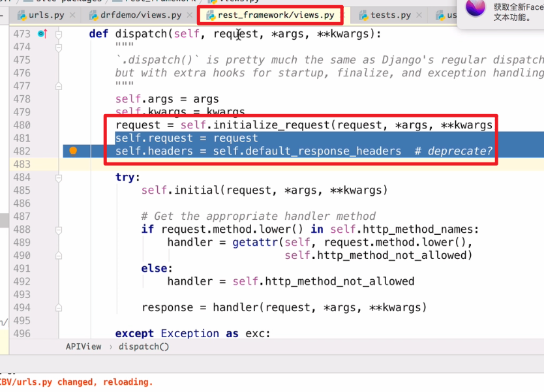Collapse the docstring using the fold arrow at line 474
The height and width of the screenshot is (392, 544).
coord(59,48)
